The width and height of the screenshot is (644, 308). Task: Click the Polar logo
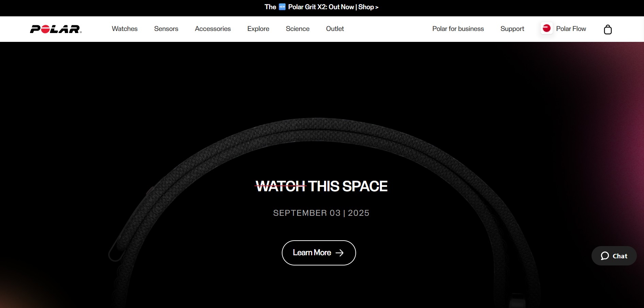56,29
